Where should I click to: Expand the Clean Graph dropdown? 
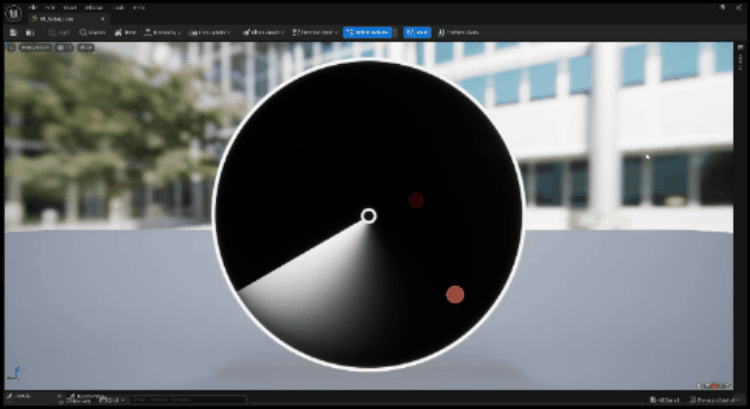click(x=260, y=32)
